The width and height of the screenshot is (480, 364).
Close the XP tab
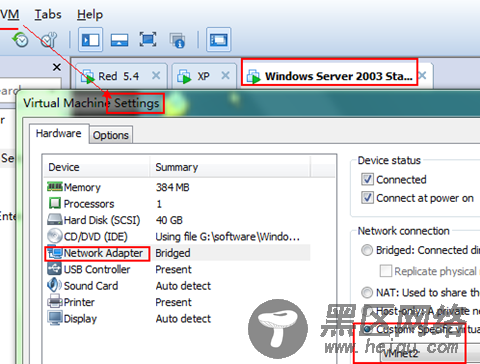[x=226, y=76]
